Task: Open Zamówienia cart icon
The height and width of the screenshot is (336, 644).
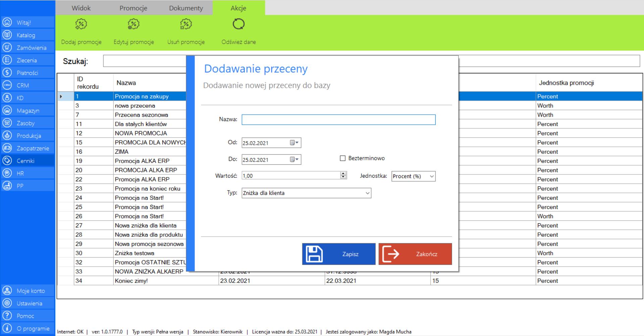Action: click(7, 48)
